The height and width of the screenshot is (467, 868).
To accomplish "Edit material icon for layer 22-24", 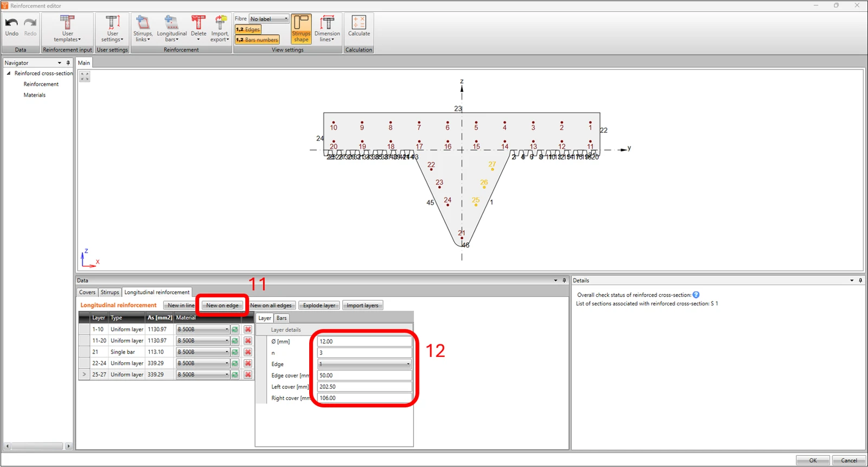I will (235, 363).
